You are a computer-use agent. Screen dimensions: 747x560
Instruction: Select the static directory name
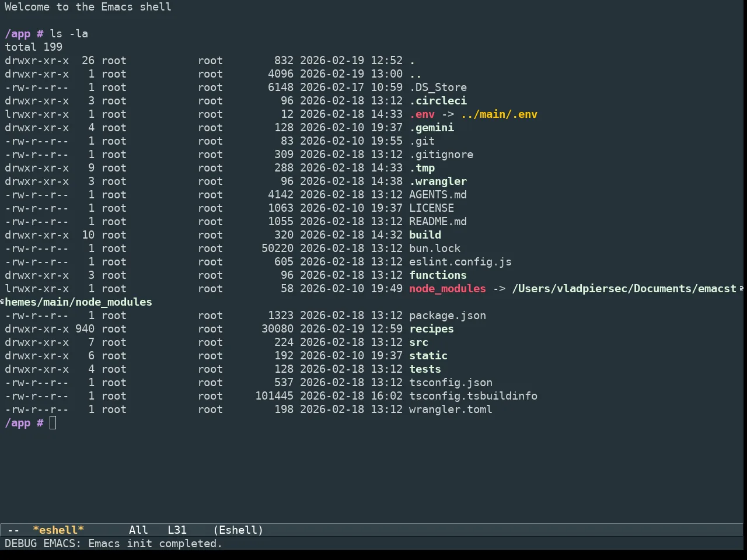point(428,356)
